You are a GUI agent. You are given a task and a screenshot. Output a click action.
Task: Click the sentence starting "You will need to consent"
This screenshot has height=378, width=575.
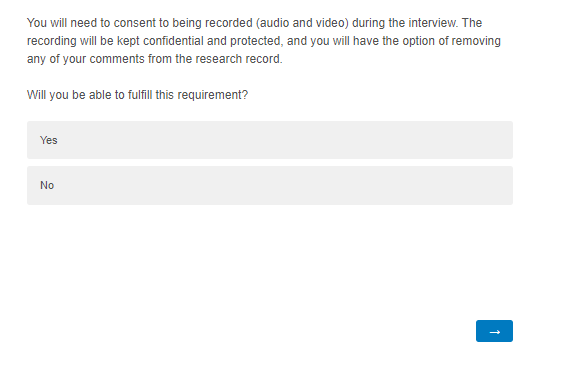pos(242,23)
